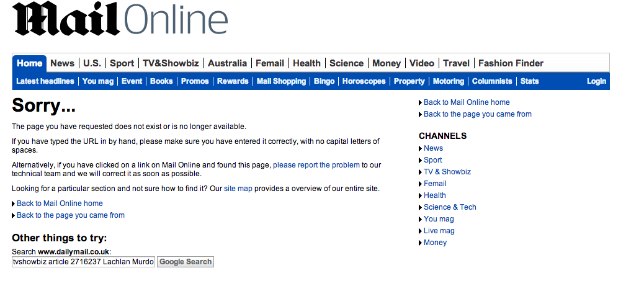Click the Google Search button
The image size is (644, 286).
186,262
